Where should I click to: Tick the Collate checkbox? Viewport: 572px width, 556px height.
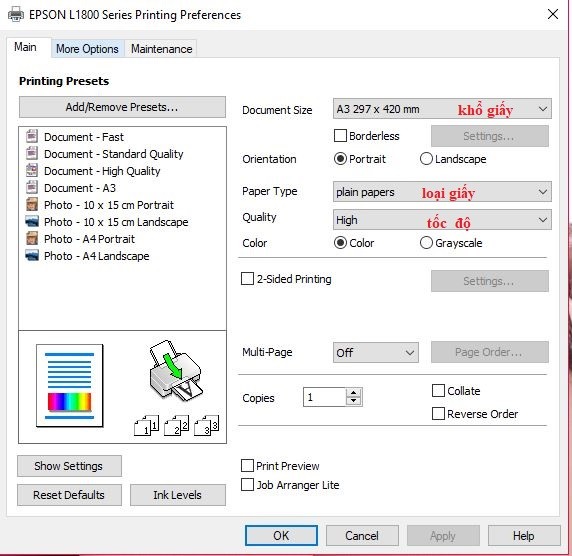[438, 390]
